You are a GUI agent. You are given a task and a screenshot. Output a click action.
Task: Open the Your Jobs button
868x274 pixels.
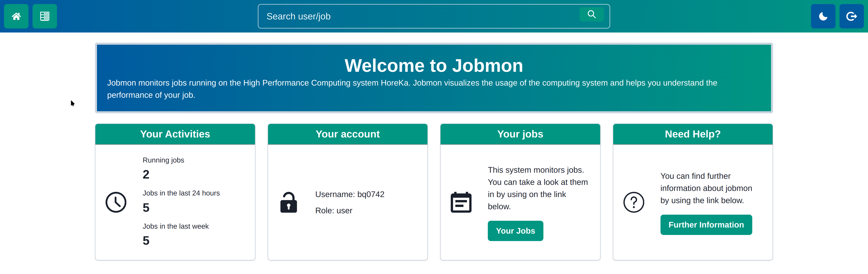click(x=515, y=231)
